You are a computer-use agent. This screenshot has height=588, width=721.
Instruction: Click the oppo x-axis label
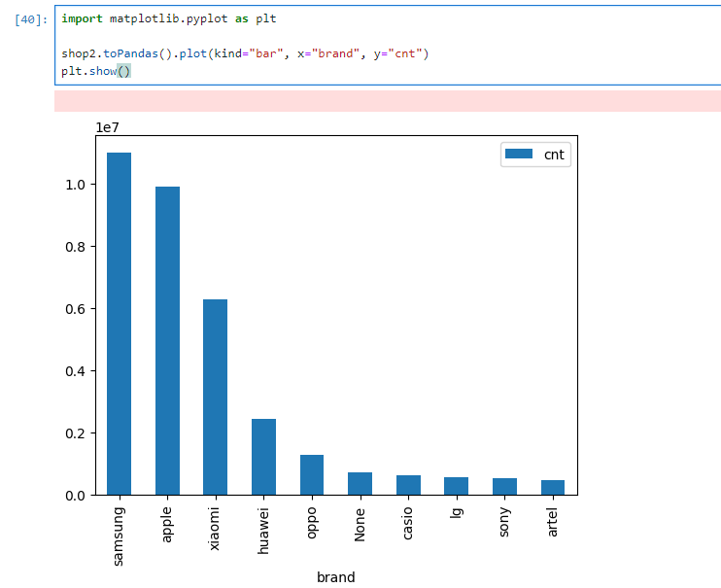(x=311, y=523)
